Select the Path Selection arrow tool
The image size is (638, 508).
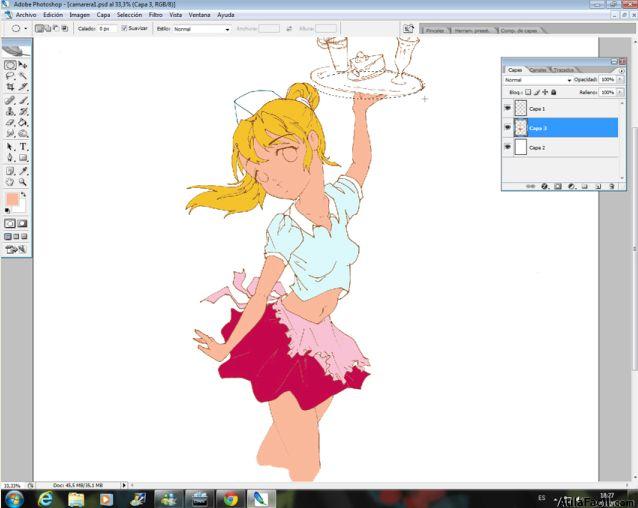point(10,146)
